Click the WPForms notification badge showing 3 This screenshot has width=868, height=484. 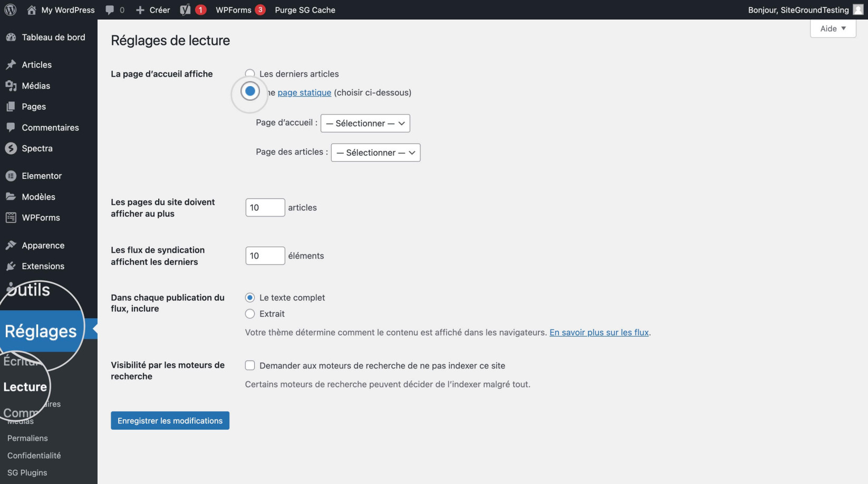260,10
